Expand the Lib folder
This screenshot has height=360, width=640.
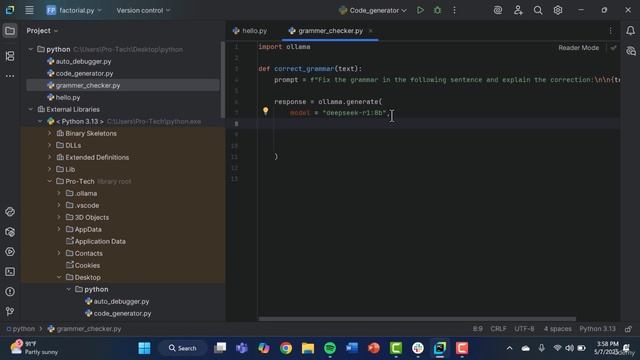(x=50, y=169)
